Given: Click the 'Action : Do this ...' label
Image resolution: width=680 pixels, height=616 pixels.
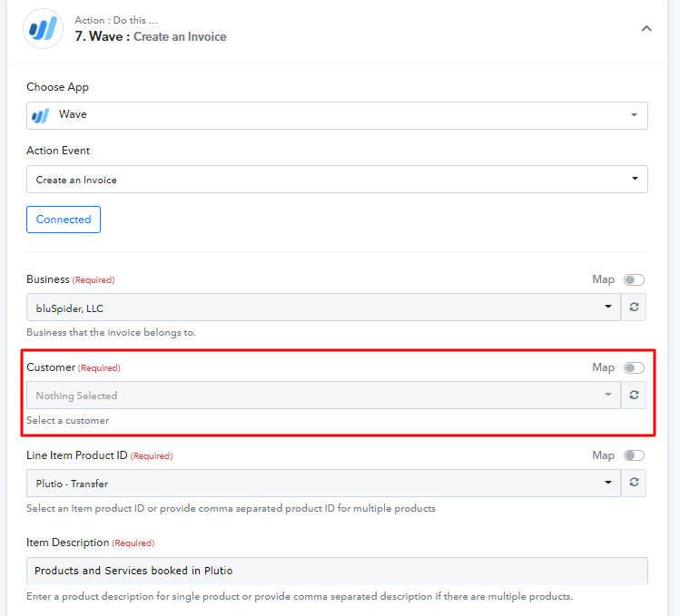Looking at the screenshot, I should pos(116,20).
